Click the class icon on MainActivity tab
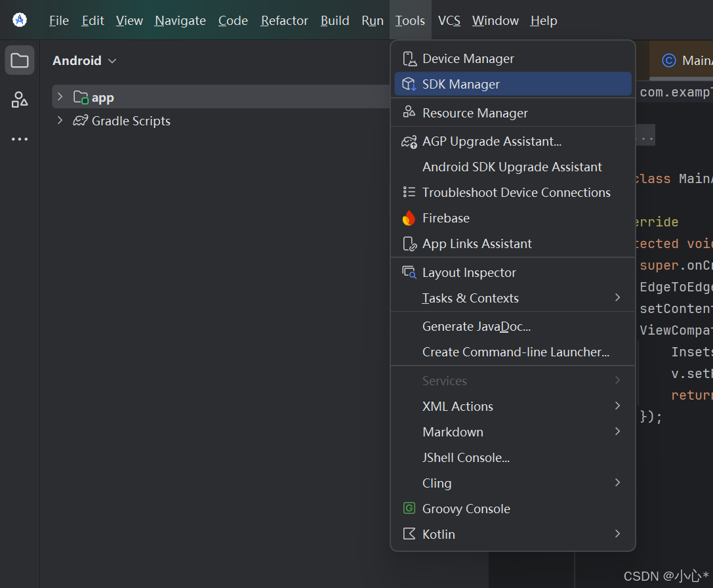Viewport: 713px width, 588px height. 669,60
